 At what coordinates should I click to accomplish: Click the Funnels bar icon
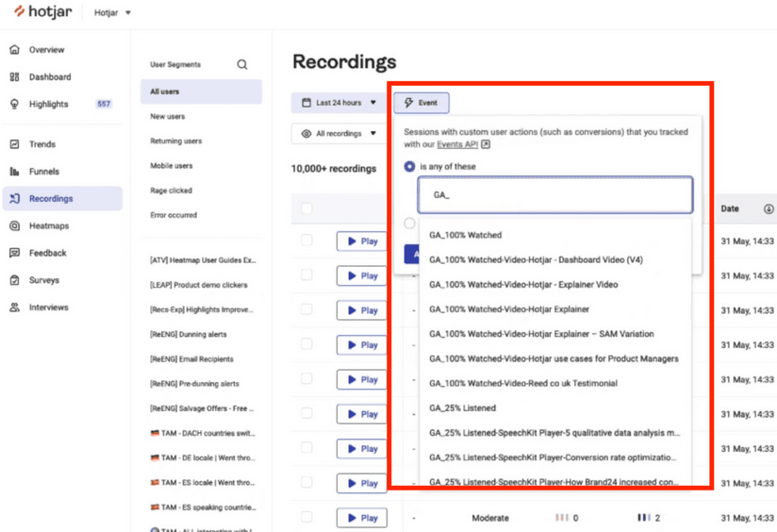pos(14,172)
